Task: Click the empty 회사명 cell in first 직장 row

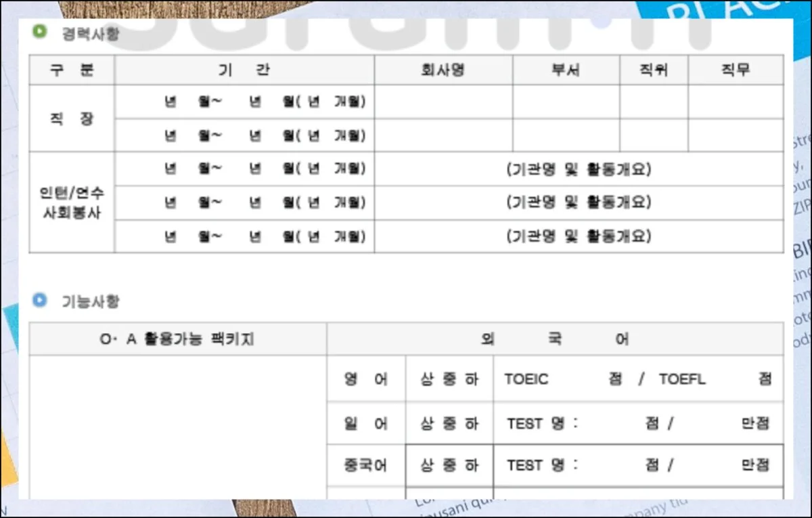Action: pyautogui.click(x=443, y=102)
